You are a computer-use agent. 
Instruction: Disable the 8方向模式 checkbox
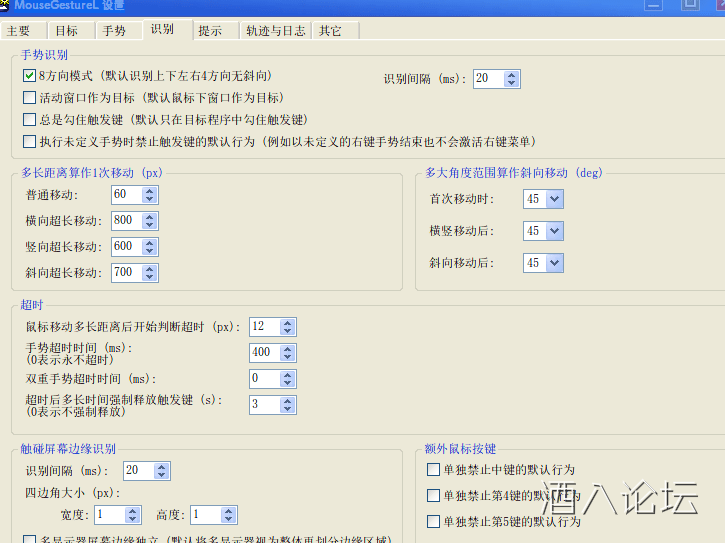(30, 76)
